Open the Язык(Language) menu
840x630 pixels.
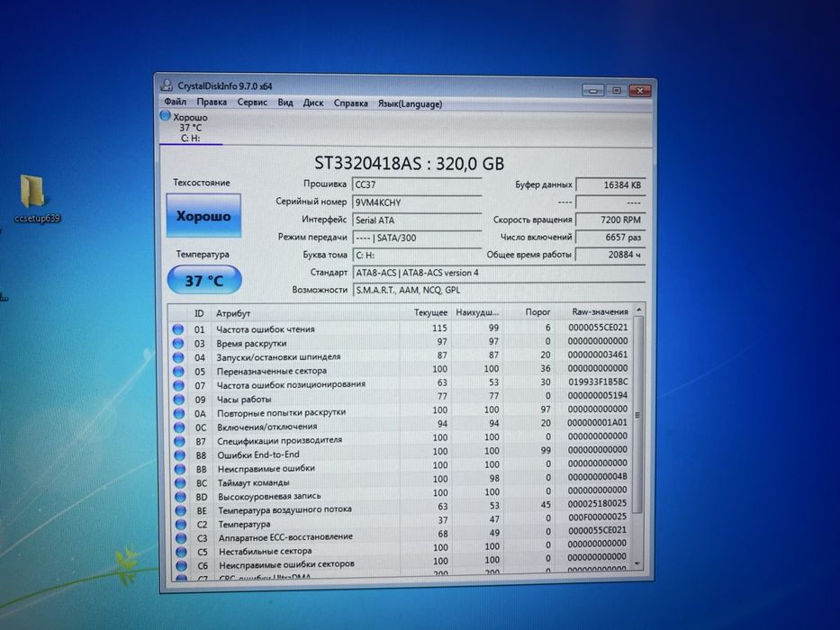[410, 103]
